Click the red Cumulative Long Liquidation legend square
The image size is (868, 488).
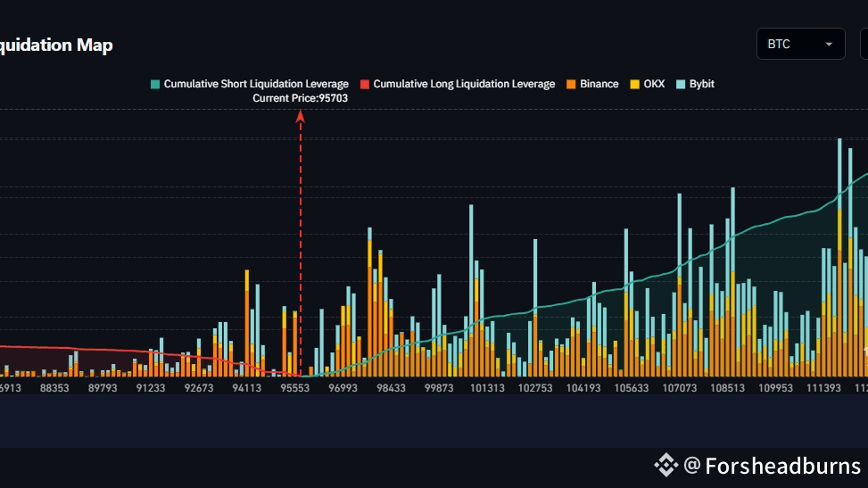coord(364,84)
